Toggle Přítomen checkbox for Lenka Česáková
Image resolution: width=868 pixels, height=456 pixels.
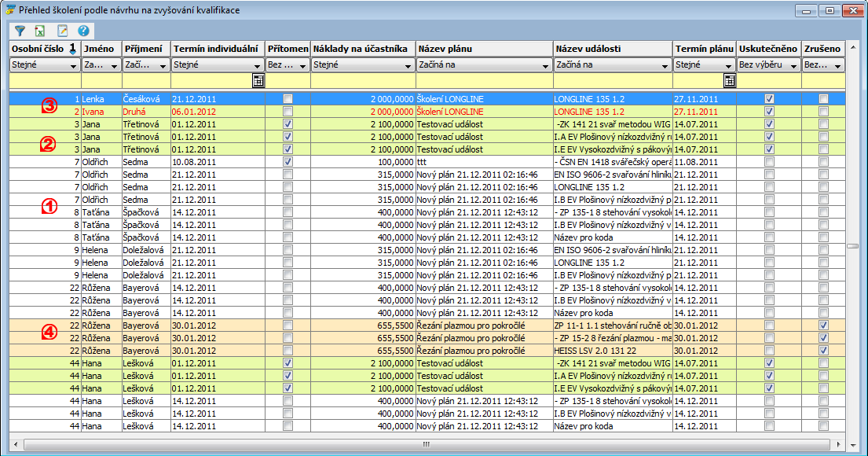tap(288, 99)
